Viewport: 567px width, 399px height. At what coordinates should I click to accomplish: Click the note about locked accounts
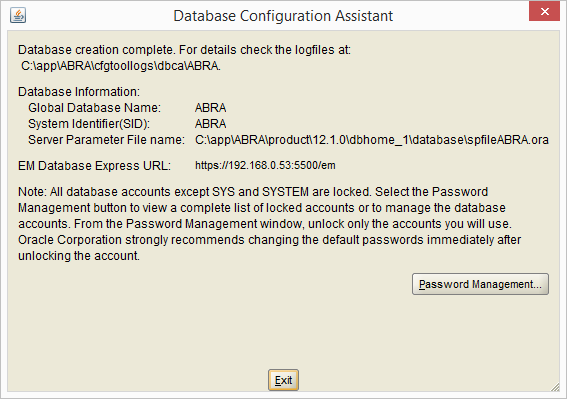click(x=269, y=224)
